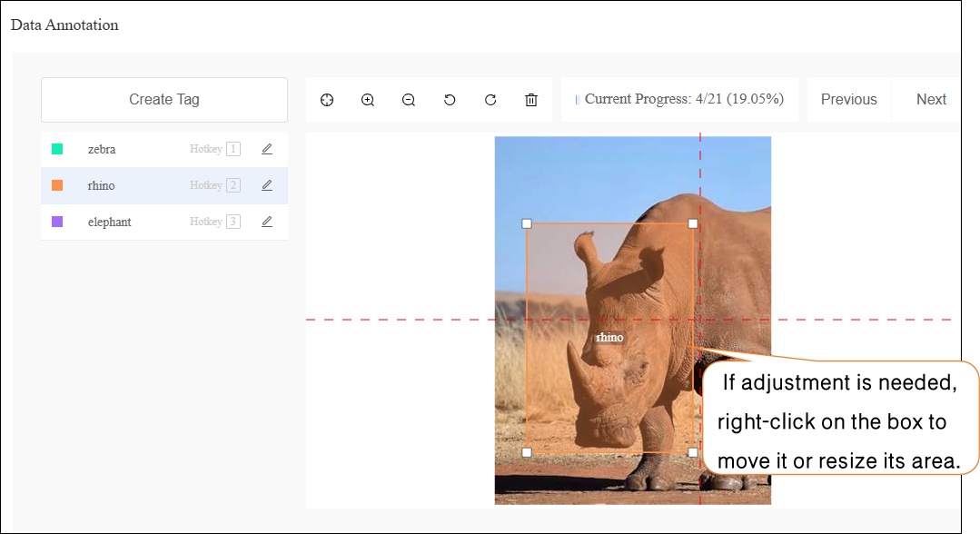Click the top-left handle of bounding box
Screen dimensions: 980x534
click(527, 223)
